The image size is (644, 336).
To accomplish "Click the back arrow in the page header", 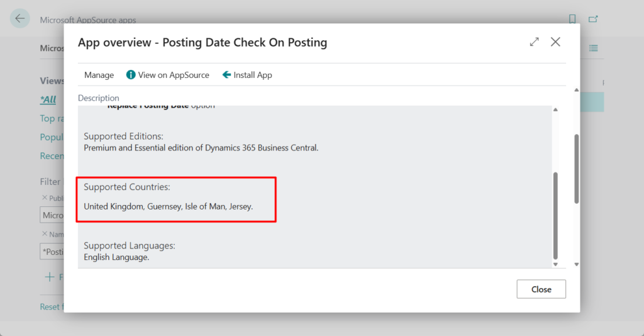I will click(20, 19).
